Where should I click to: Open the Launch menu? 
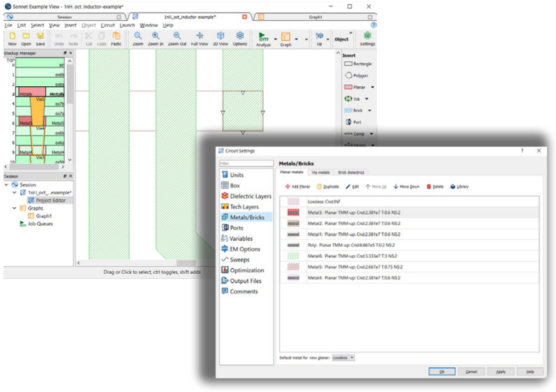click(127, 25)
